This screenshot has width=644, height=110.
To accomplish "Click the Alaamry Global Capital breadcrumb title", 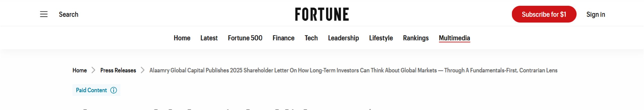I will tap(353, 70).
